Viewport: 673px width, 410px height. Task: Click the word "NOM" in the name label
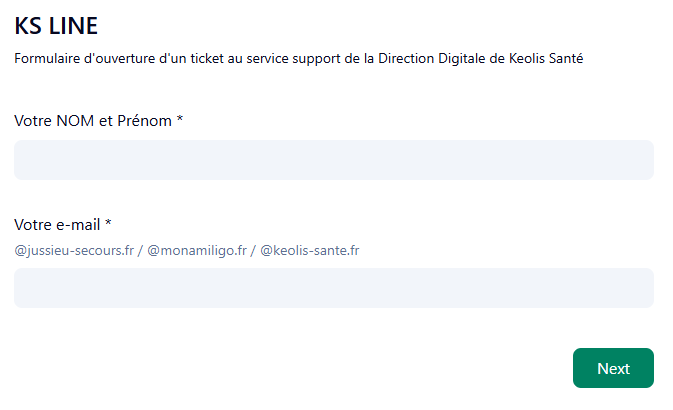pyautogui.click(x=73, y=121)
